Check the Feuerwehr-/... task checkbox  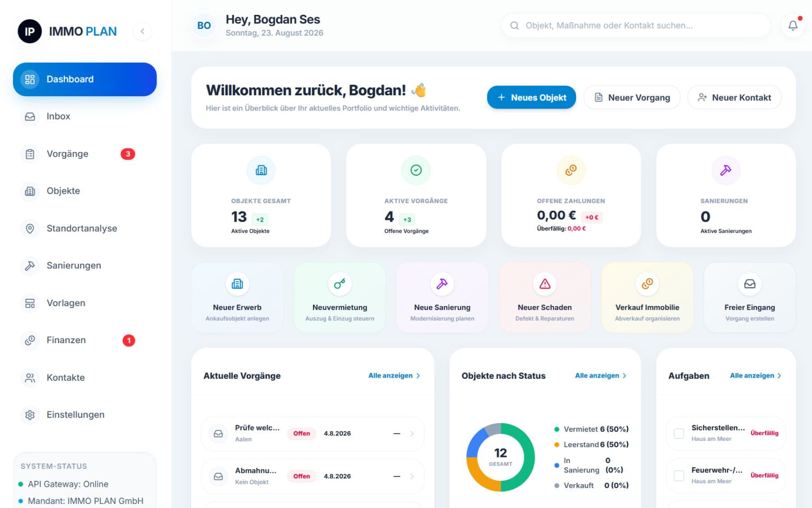679,475
